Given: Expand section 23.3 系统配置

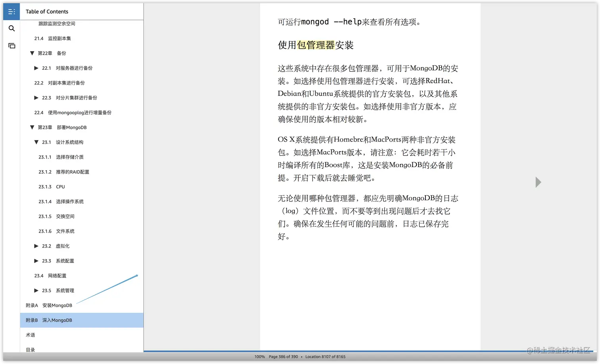Looking at the screenshot, I should click(x=36, y=261).
